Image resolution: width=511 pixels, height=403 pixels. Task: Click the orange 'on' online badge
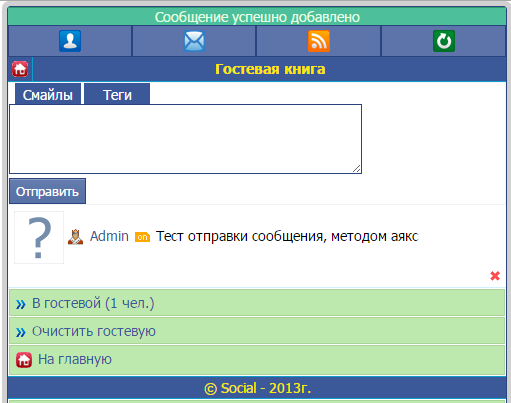coord(142,237)
